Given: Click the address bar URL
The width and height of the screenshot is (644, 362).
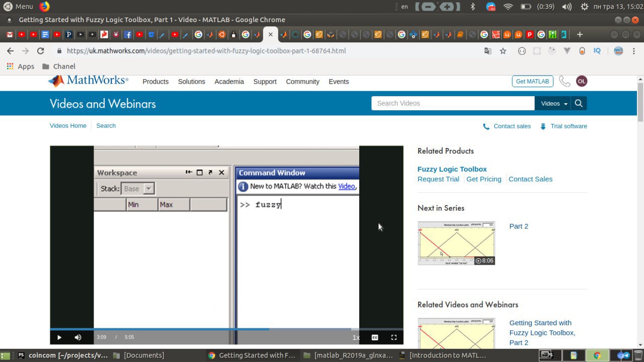Looking at the screenshot, I should 206,51.
